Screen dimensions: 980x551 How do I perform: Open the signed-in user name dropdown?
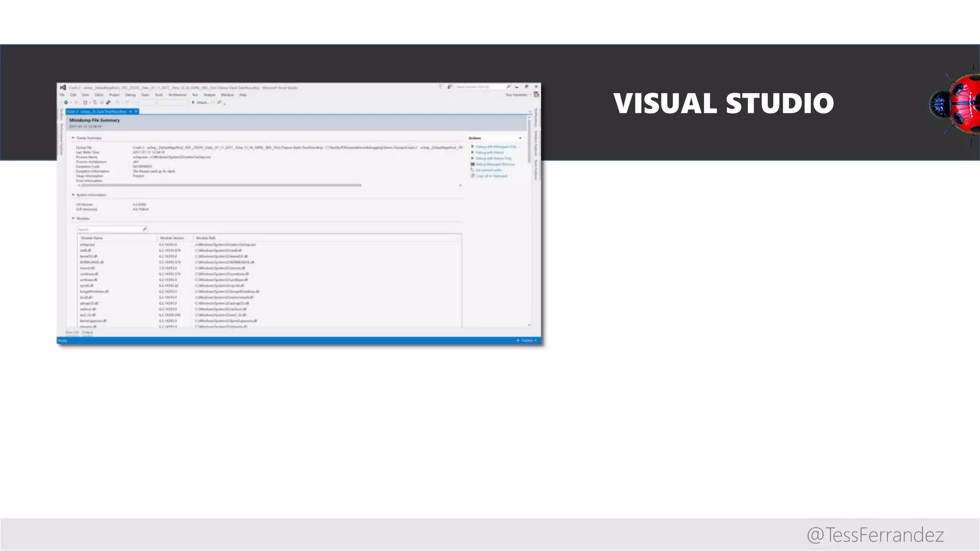coord(518,95)
